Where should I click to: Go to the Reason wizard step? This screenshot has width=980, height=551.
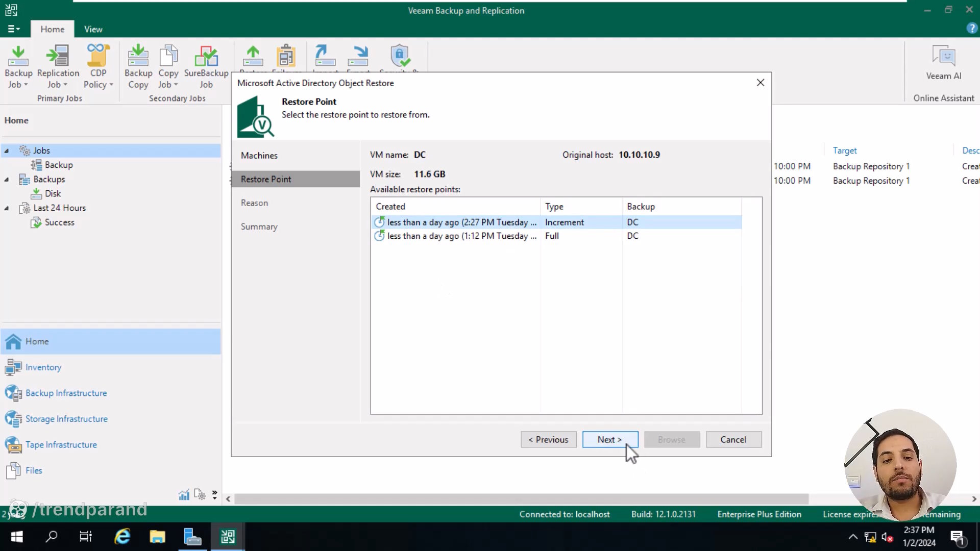click(254, 203)
